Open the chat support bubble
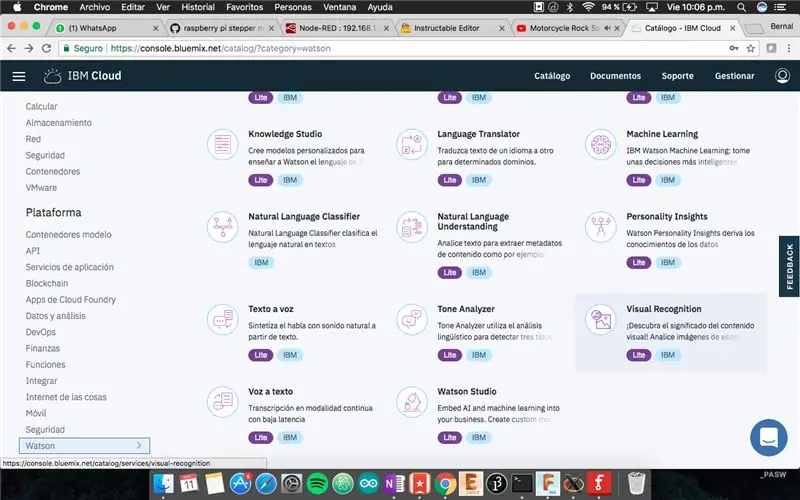 coord(768,437)
